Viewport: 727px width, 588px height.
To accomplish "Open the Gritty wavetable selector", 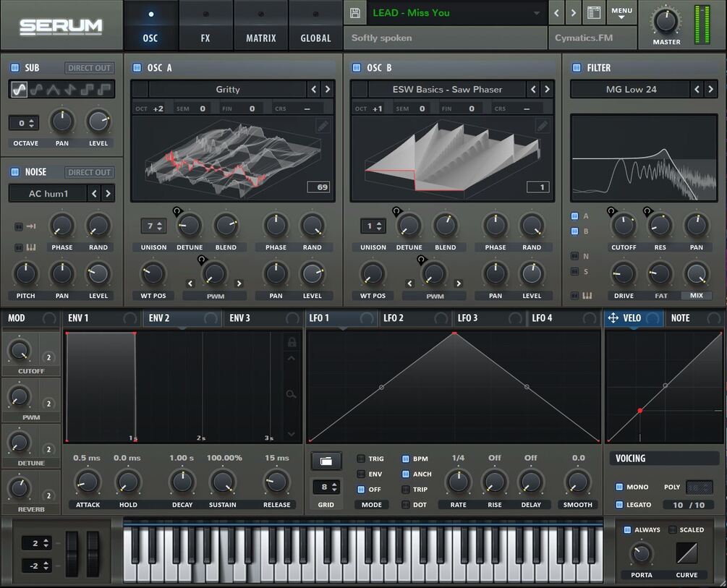I will point(228,89).
